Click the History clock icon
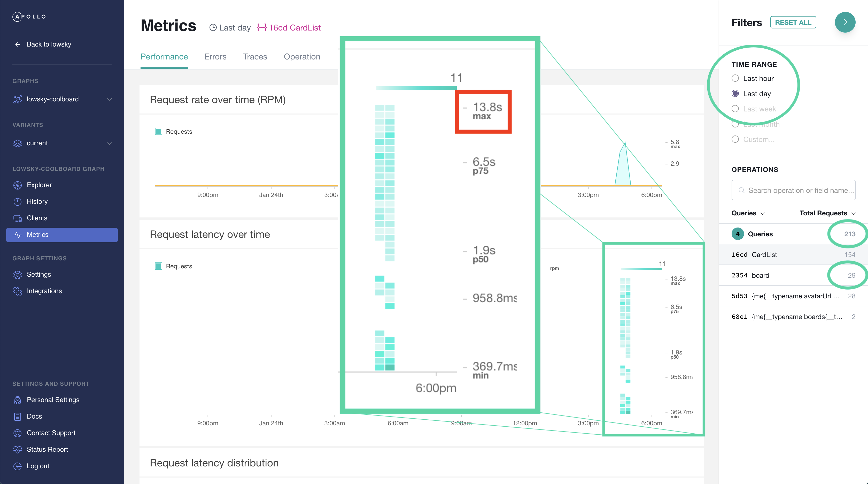The image size is (868, 484). pos(18,202)
